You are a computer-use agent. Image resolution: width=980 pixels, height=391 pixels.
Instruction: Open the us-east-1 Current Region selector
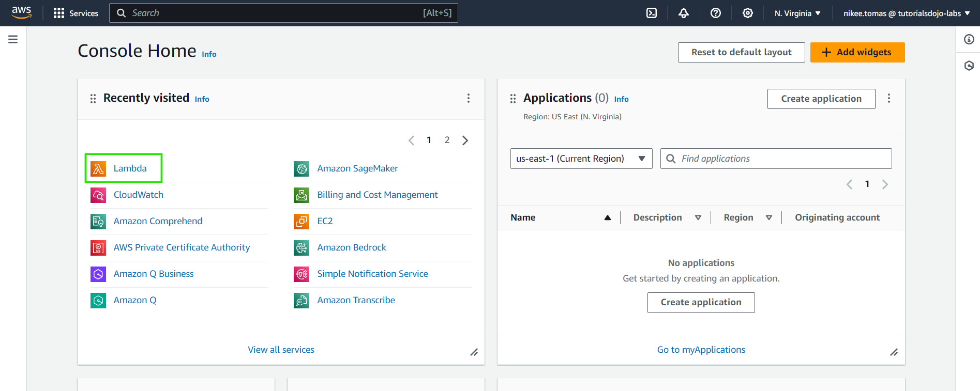(581, 159)
